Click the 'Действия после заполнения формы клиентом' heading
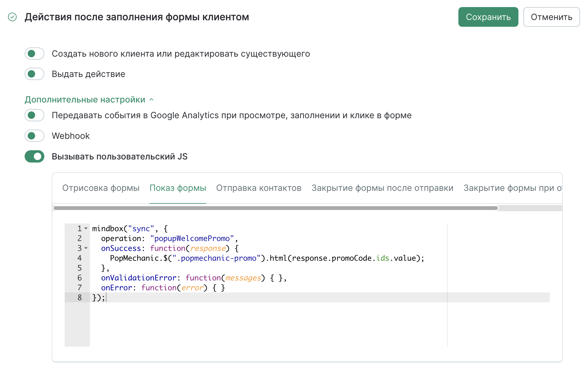The image size is (588, 370). (x=137, y=17)
